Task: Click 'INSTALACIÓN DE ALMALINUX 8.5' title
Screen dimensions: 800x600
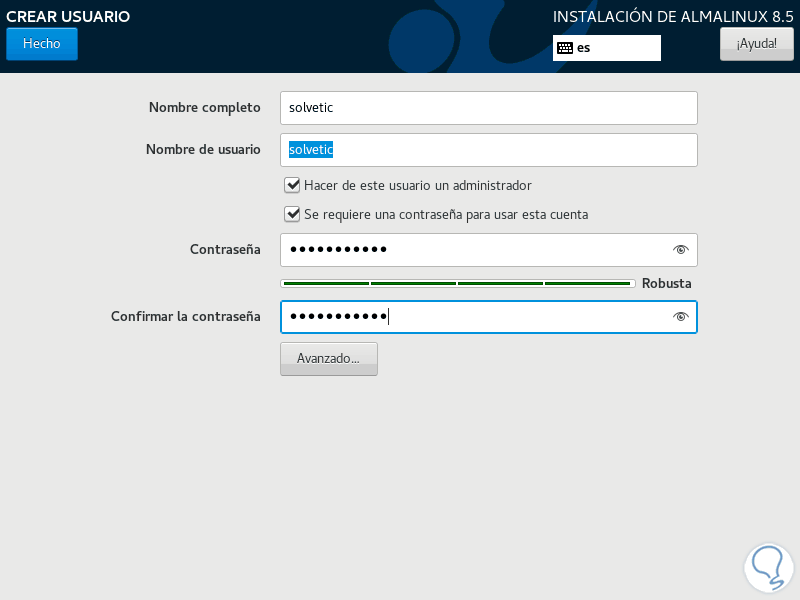Action: (x=673, y=16)
